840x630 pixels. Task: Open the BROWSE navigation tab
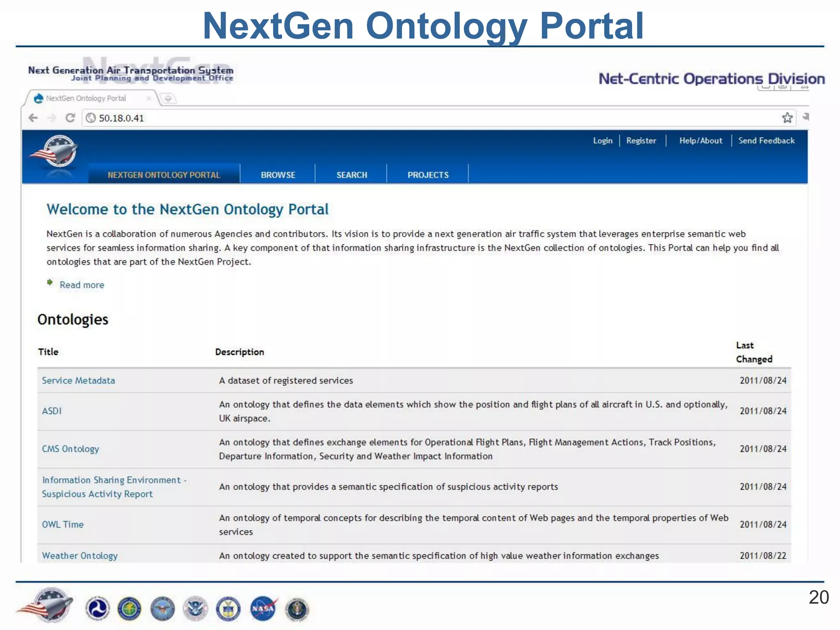click(x=278, y=175)
